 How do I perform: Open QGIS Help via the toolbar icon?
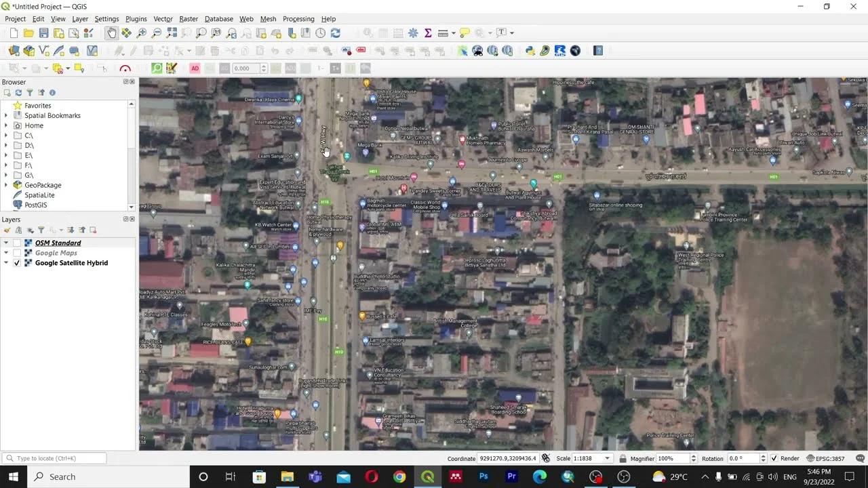[x=598, y=50]
